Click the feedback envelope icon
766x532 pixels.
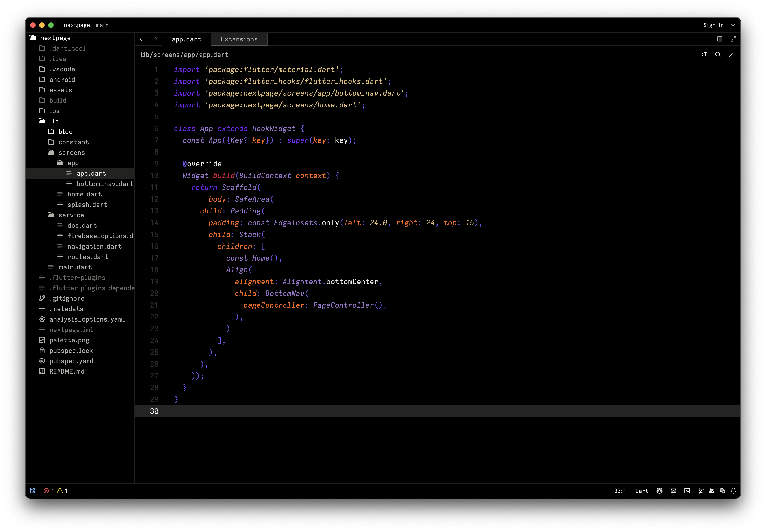[673, 491]
